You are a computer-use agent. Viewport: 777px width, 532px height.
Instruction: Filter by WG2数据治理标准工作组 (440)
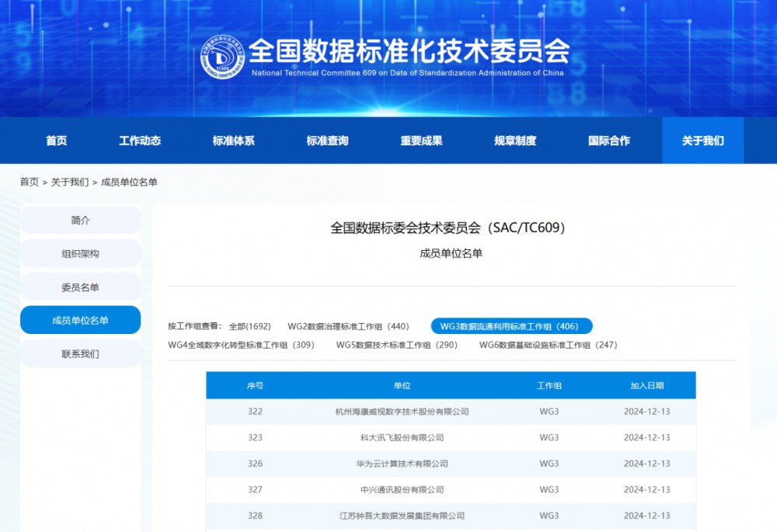tap(348, 326)
